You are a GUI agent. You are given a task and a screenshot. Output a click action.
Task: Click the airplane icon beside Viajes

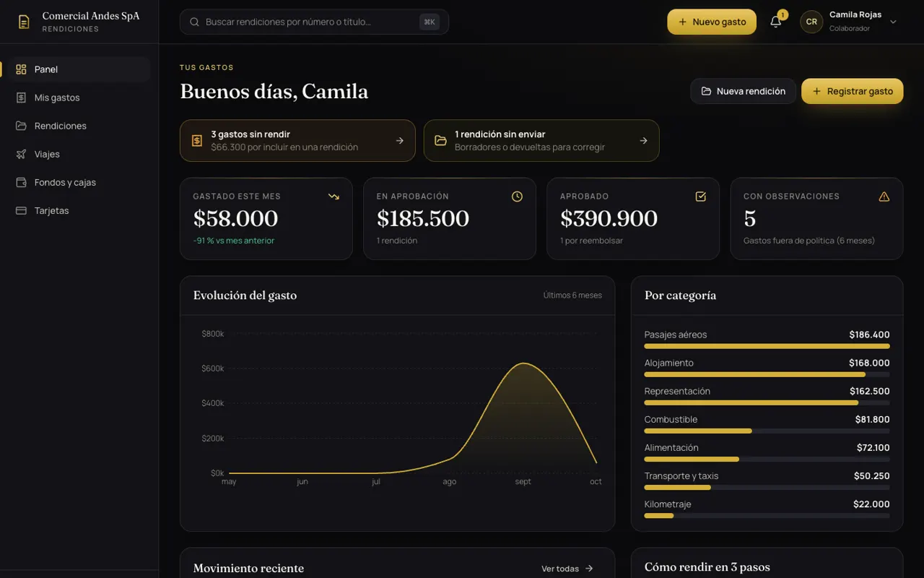click(x=21, y=154)
